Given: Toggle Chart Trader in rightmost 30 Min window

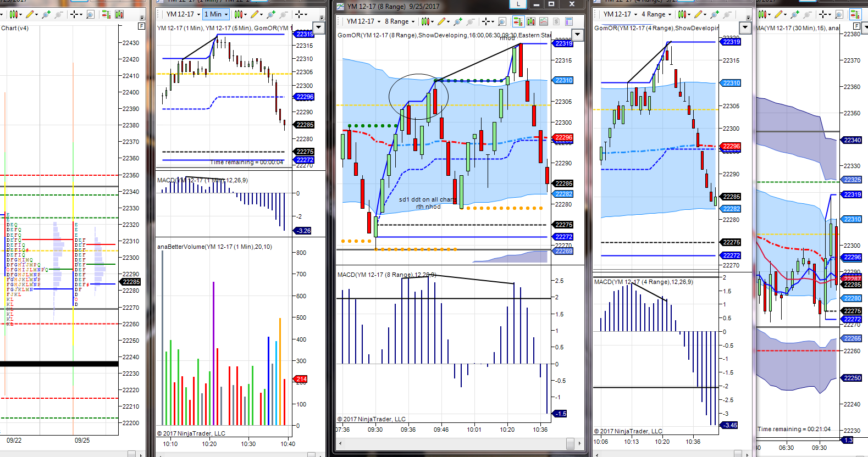Looking at the screenshot, I should click(855, 14).
